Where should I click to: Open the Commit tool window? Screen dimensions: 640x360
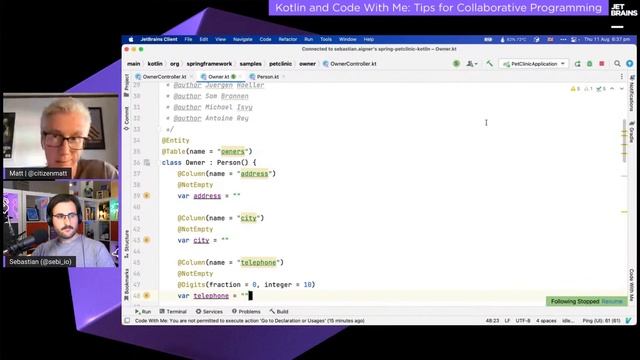tap(127, 118)
